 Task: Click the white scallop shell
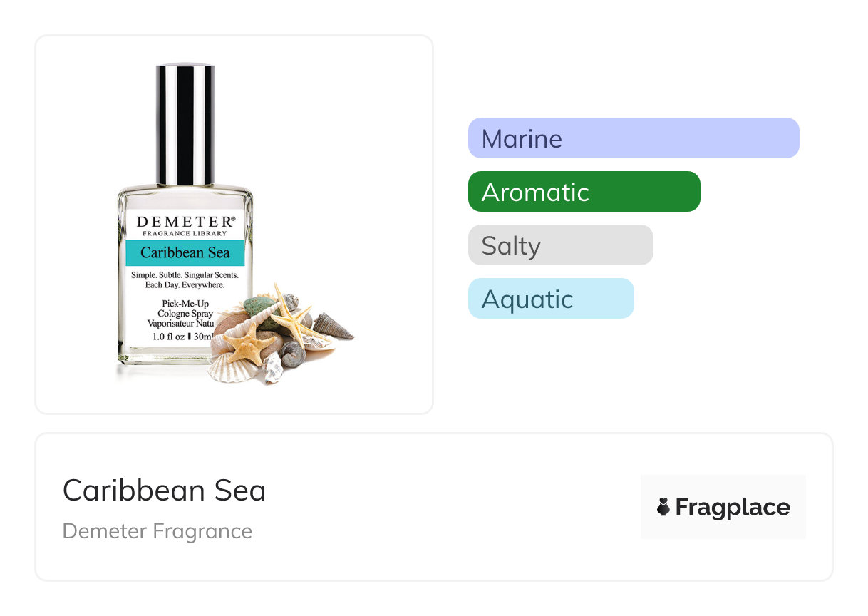pyautogui.click(x=230, y=367)
